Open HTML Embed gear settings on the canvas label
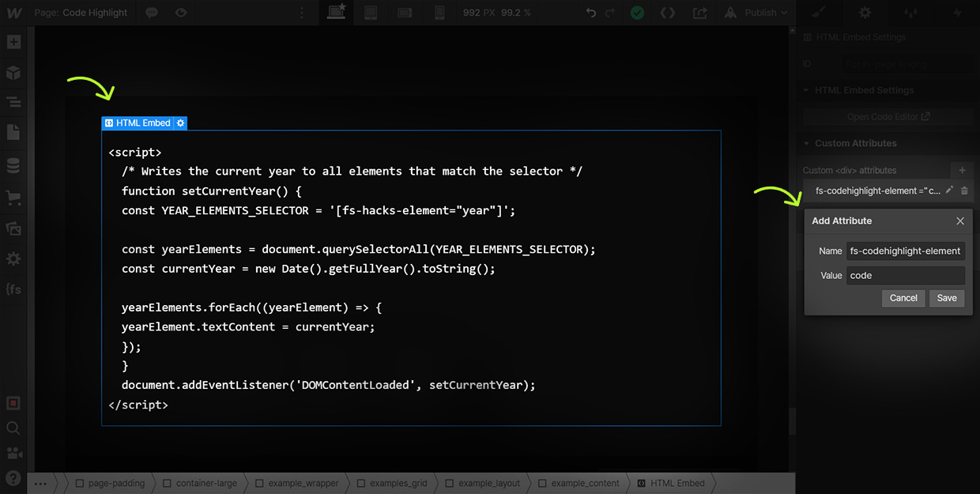Screen dimensions: 980x494 coord(181,123)
